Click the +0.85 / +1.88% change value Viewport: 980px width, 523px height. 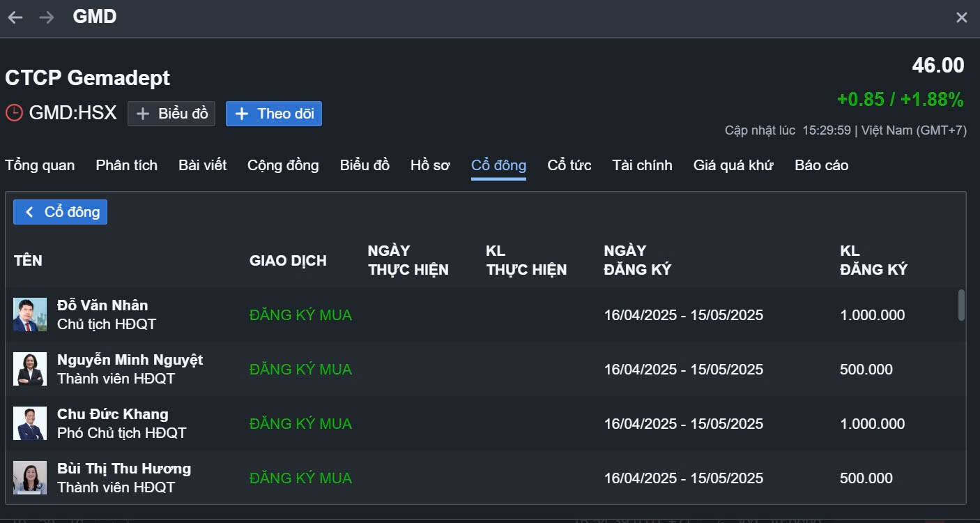coord(901,100)
